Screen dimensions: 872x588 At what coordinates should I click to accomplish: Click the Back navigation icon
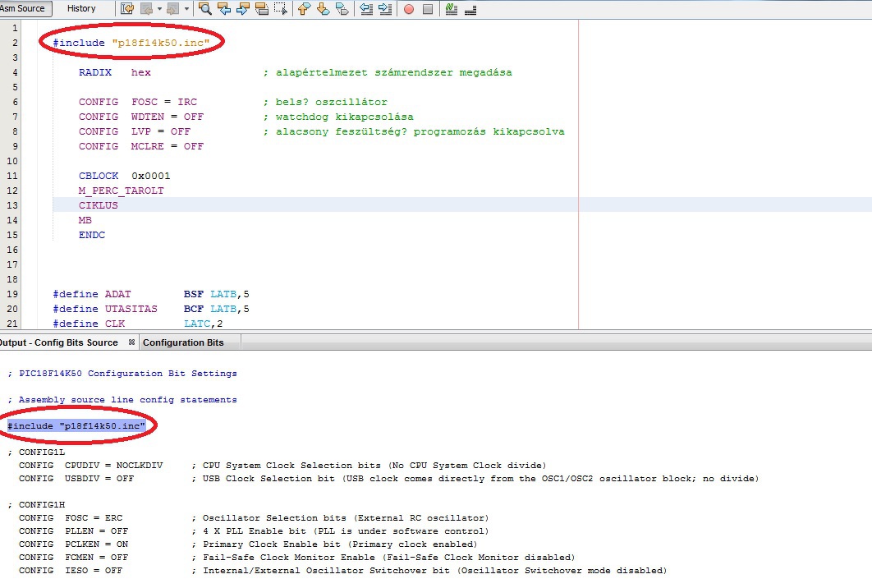(x=146, y=9)
